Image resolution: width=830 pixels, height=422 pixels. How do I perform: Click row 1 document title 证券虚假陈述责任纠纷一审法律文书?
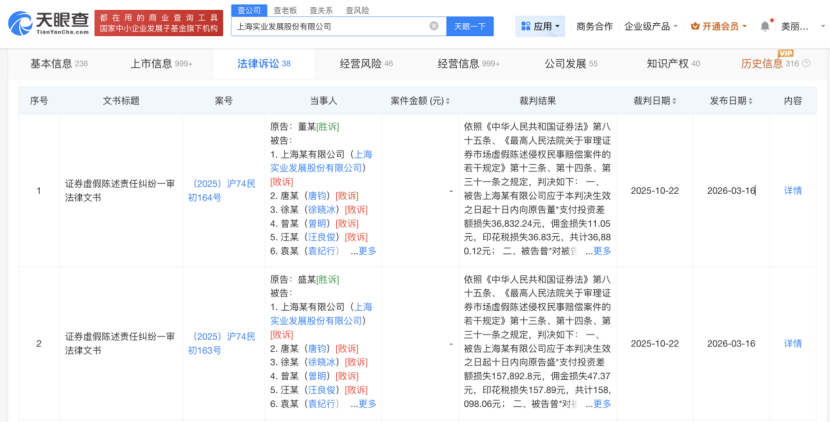[x=120, y=191]
